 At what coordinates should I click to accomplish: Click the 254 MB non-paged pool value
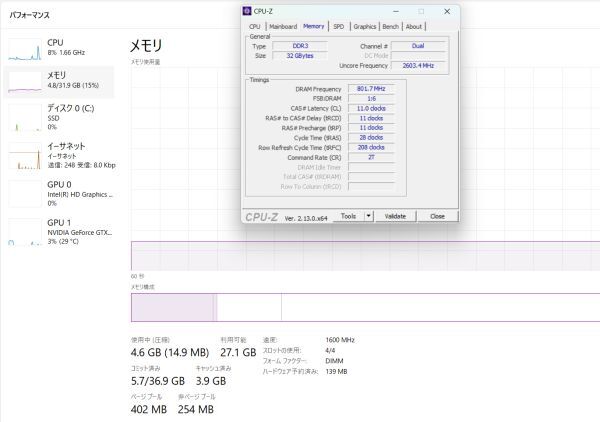tap(196, 409)
